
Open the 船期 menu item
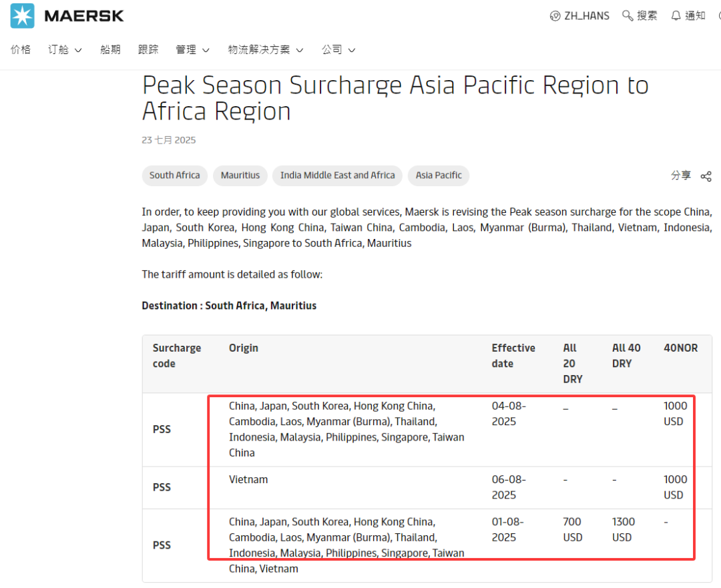click(110, 49)
